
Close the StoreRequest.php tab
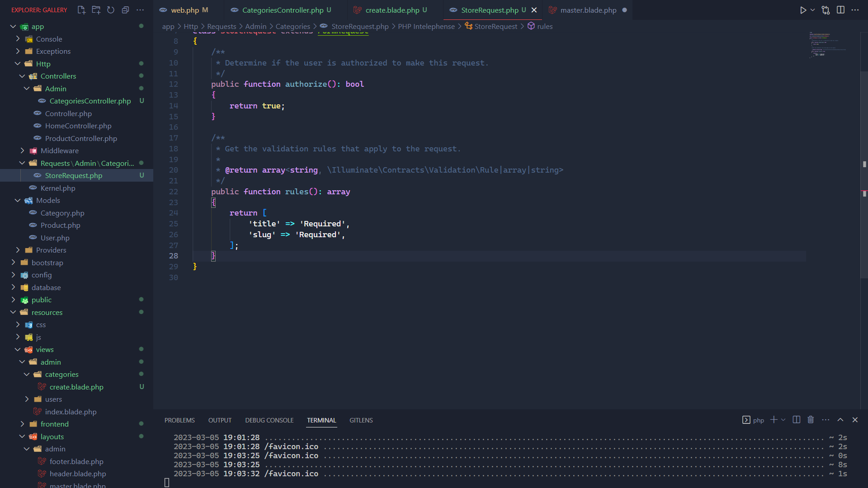[534, 10]
